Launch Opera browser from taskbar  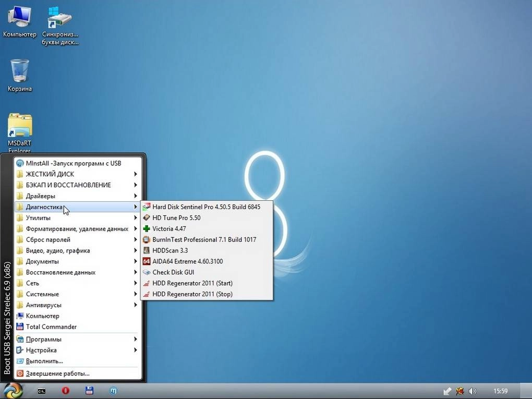(x=66, y=391)
